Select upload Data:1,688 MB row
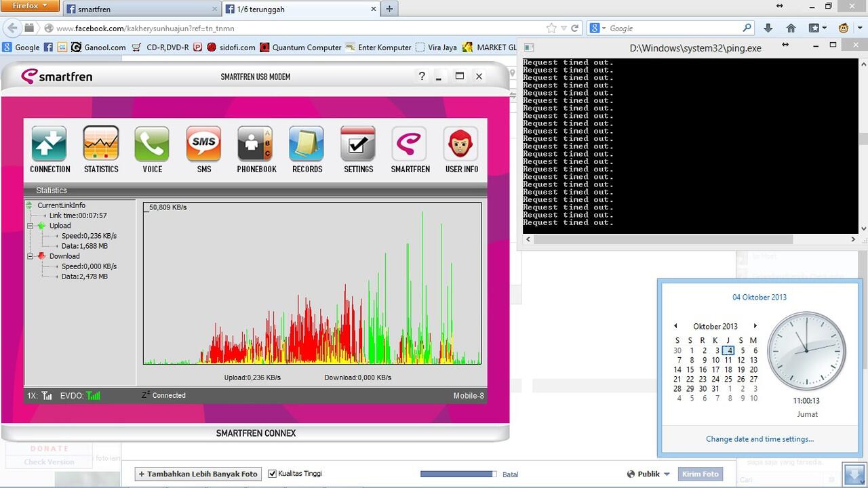The height and width of the screenshot is (488, 868). coord(84,246)
